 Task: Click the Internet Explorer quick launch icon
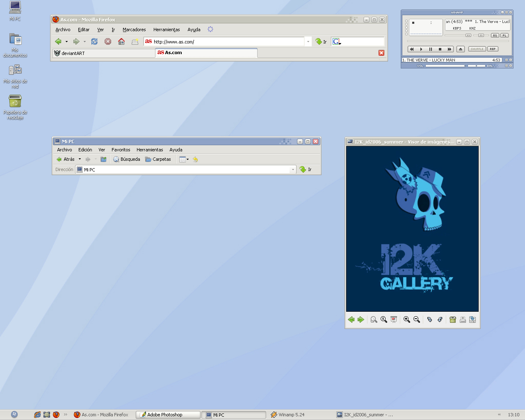37,415
